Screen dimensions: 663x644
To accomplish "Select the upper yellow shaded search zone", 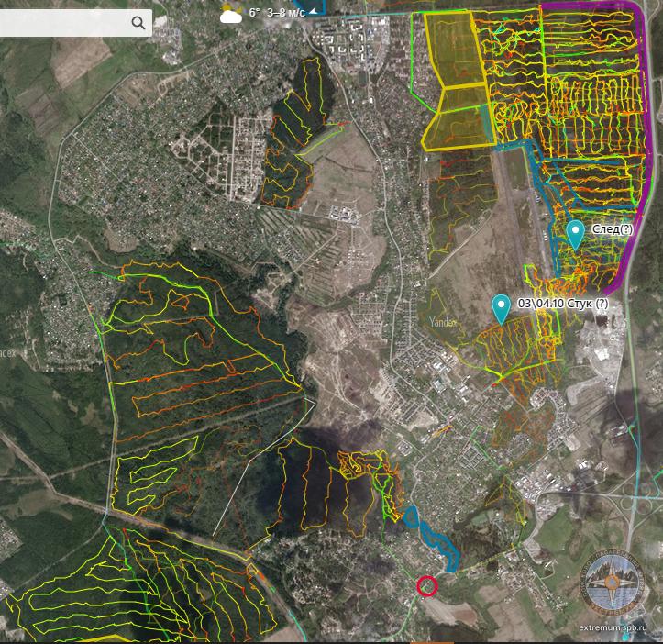I will click(454, 50).
